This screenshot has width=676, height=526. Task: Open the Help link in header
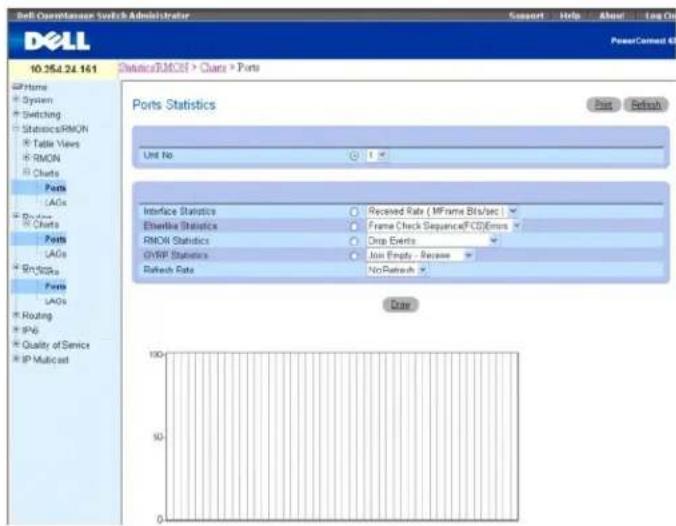tap(570, 16)
